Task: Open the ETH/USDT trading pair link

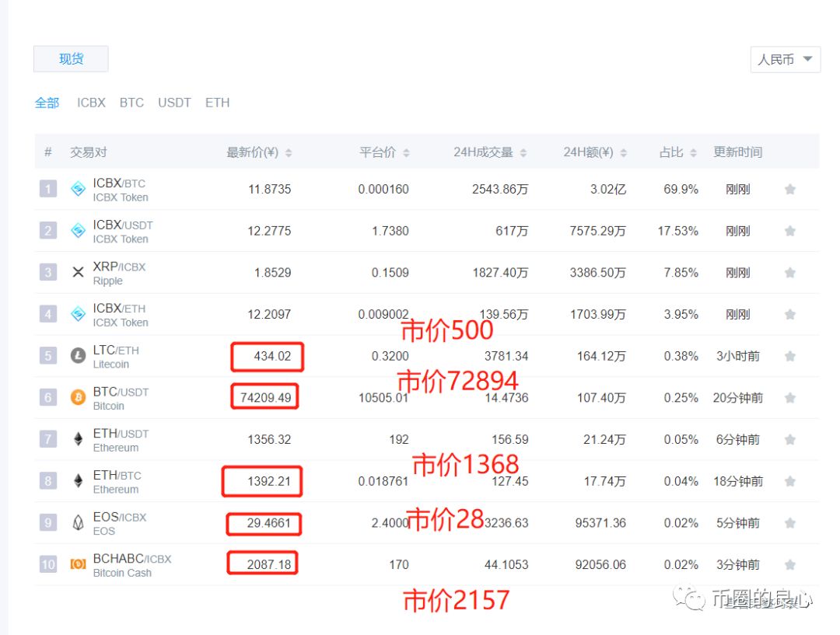Action: tap(121, 434)
